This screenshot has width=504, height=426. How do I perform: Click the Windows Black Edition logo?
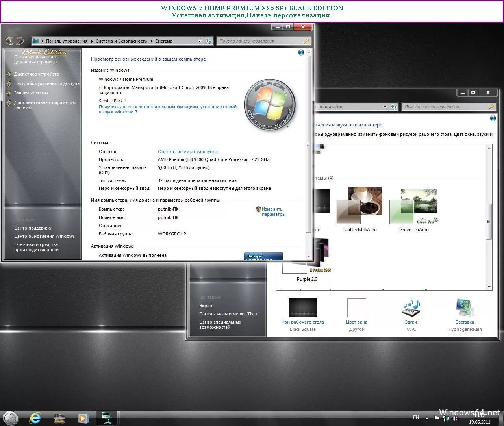click(270, 104)
